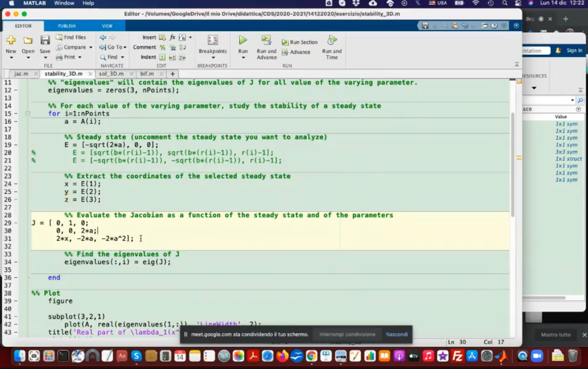The image size is (588, 369).
Task: Click the Comment percent sign icon
Action: point(162,47)
